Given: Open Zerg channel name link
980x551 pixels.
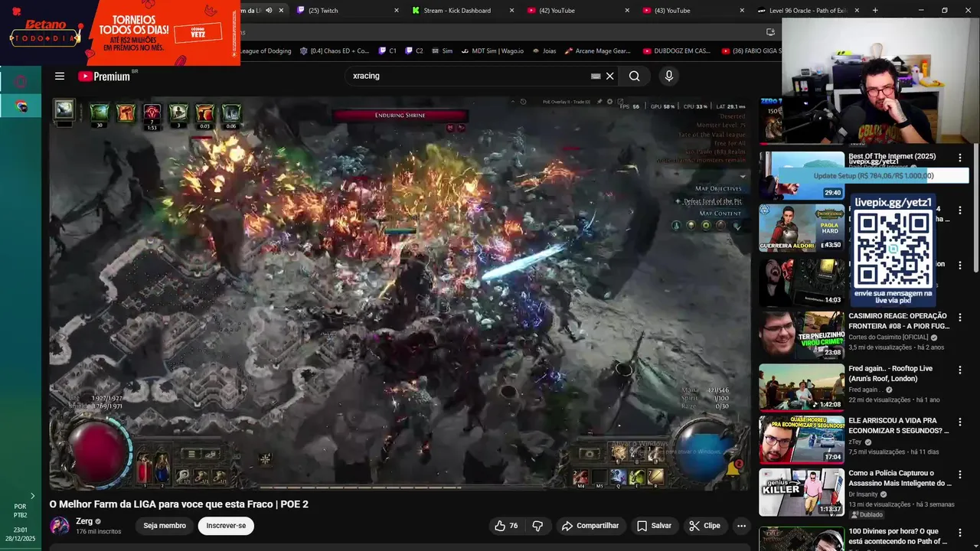Looking at the screenshot, I should click(x=84, y=521).
